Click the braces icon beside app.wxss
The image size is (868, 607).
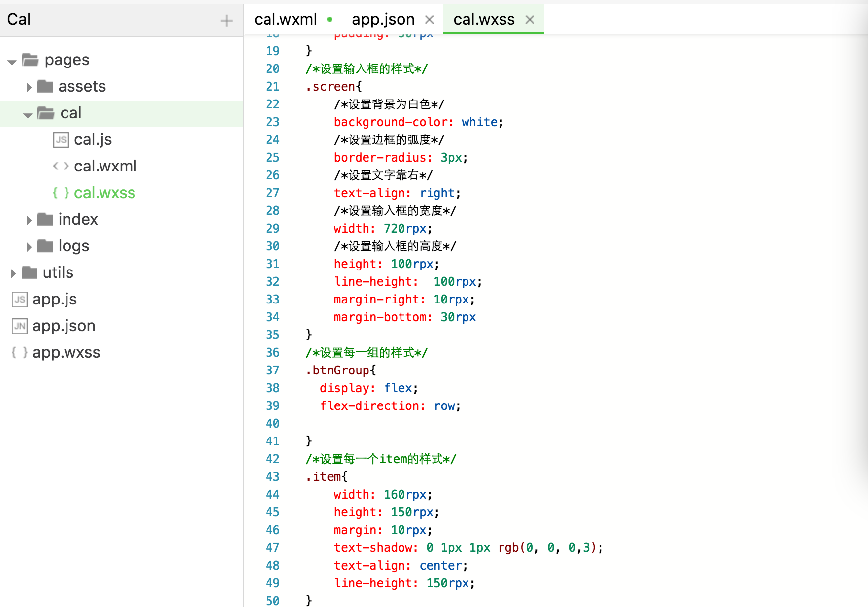tap(20, 352)
